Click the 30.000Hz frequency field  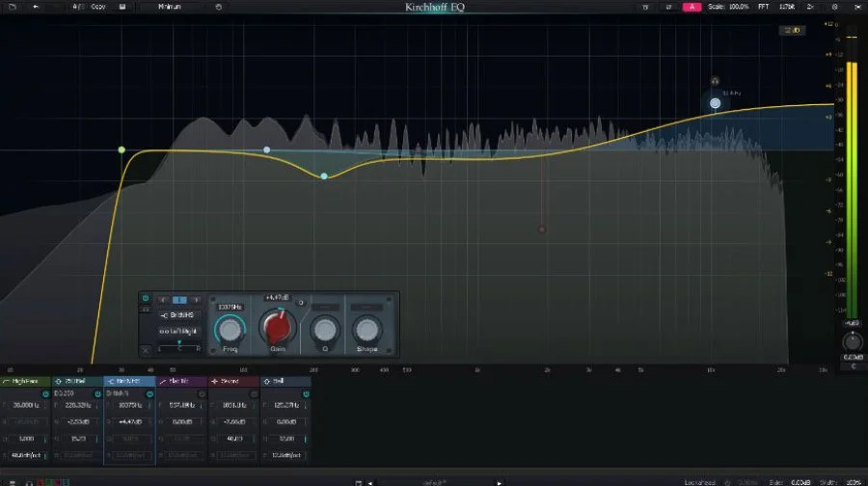(x=25, y=405)
